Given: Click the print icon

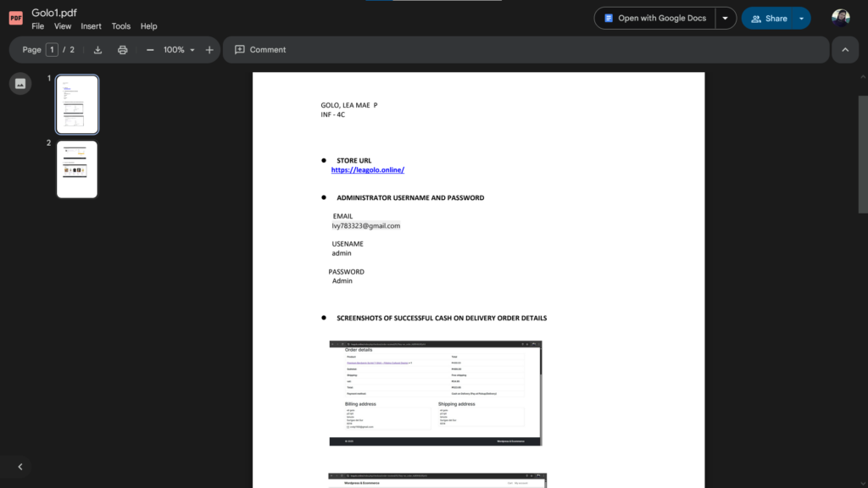Looking at the screenshot, I should pos(122,50).
